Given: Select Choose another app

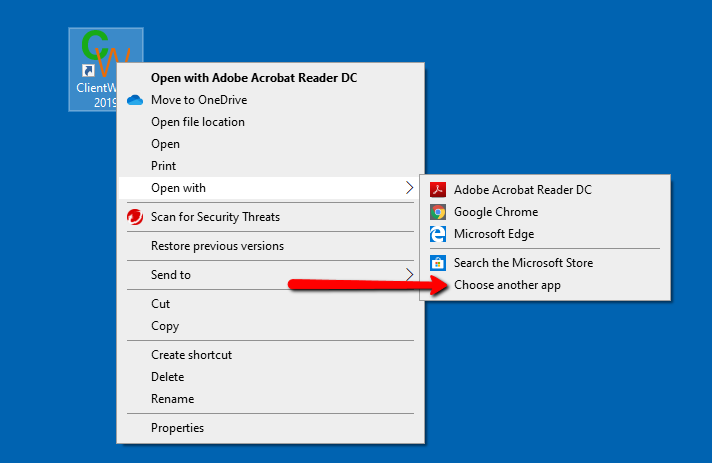Looking at the screenshot, I should (545, 285).
